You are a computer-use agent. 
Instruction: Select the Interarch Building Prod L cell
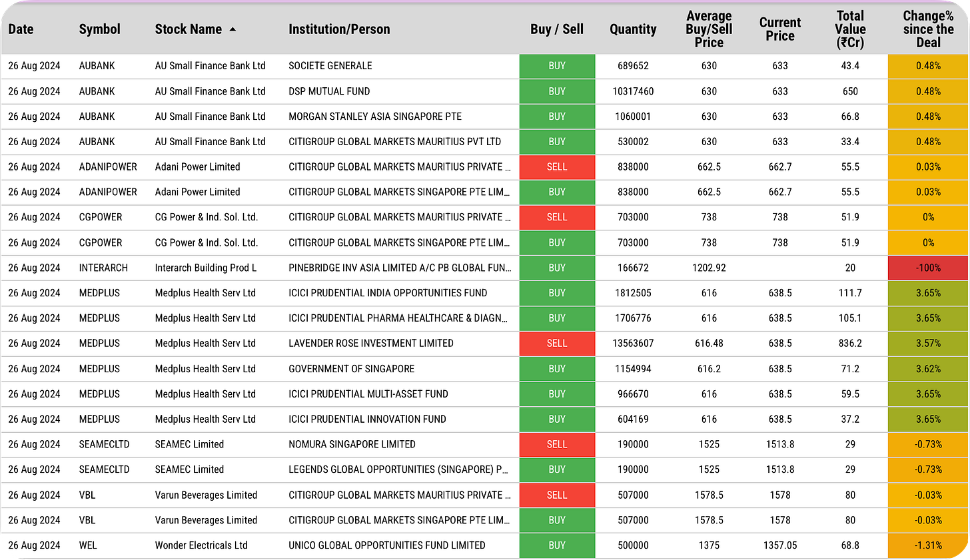coord(206,268)
